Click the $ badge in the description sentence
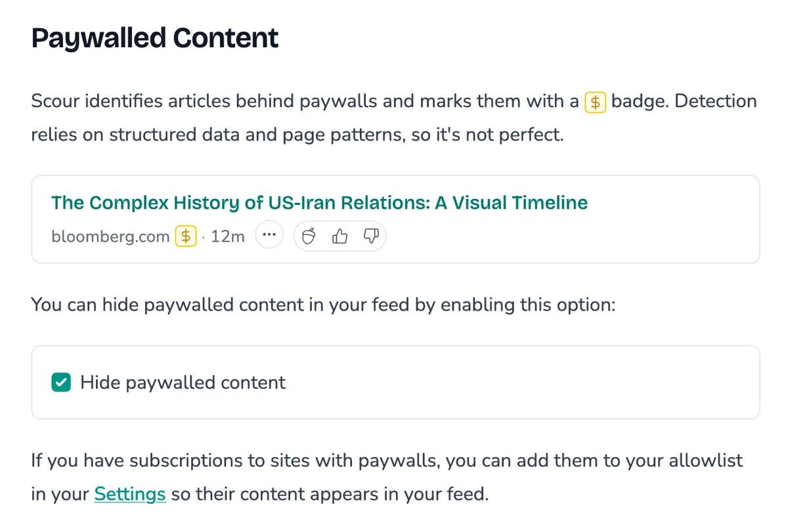788x532 pixels. 595,102
